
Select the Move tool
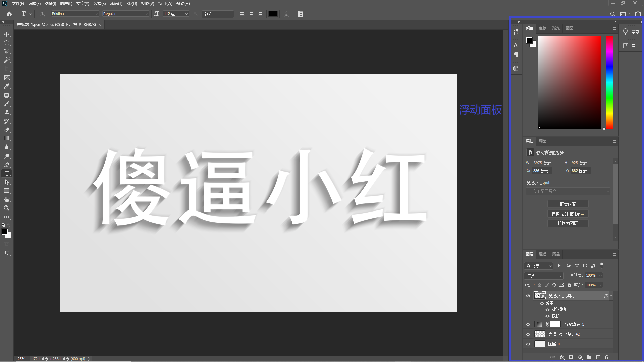pos(7,34)
